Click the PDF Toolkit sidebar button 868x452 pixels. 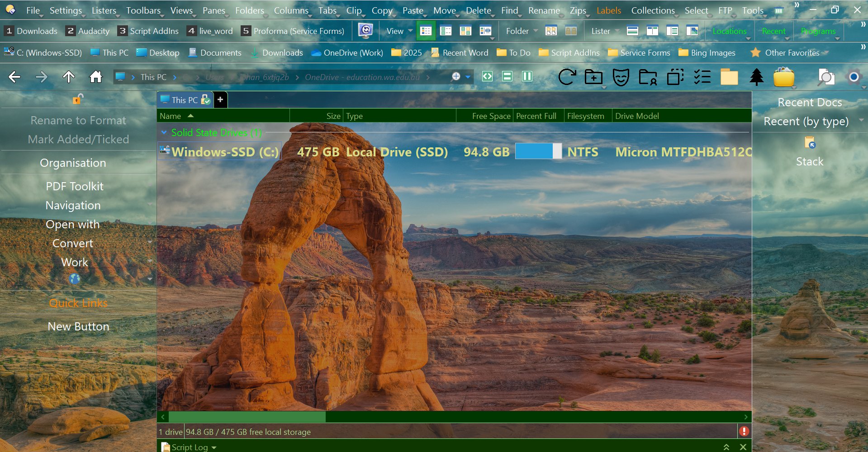pyautogui.click(x=75, y=186)
